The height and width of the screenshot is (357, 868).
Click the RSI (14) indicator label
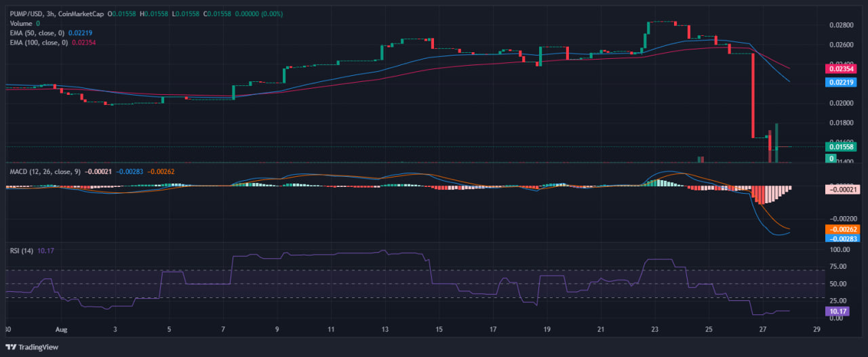(22, 251)
